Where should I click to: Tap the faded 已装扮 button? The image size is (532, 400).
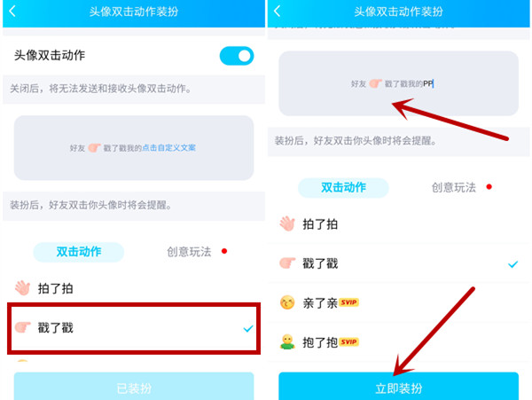(x=134, y=386)
